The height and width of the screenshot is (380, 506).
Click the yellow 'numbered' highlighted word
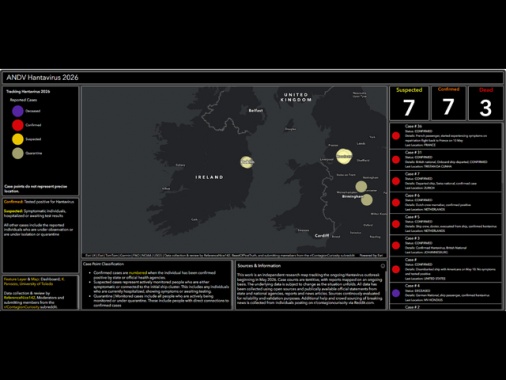[138, 273]
